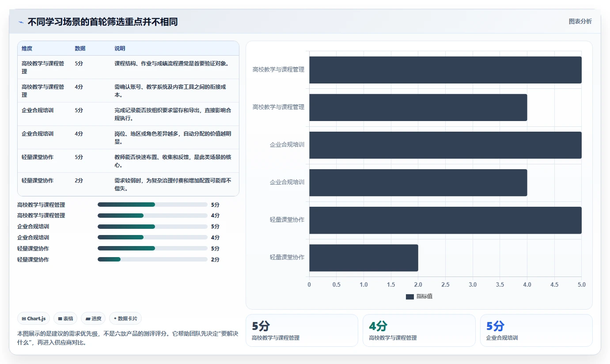Click the 5分 progress bar for 轻量课堂协作
This screenshot has width=610, height=364.
152,249
